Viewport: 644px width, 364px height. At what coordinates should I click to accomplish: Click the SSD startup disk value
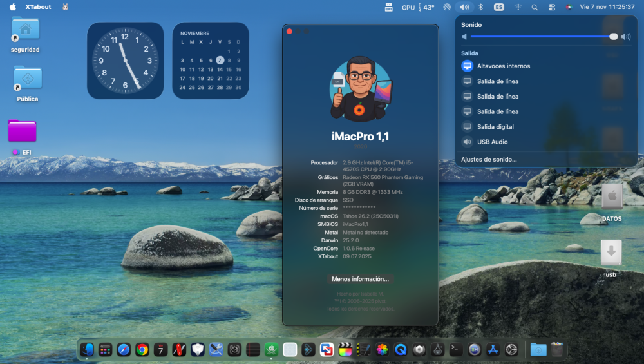click(x=348, y=200)
